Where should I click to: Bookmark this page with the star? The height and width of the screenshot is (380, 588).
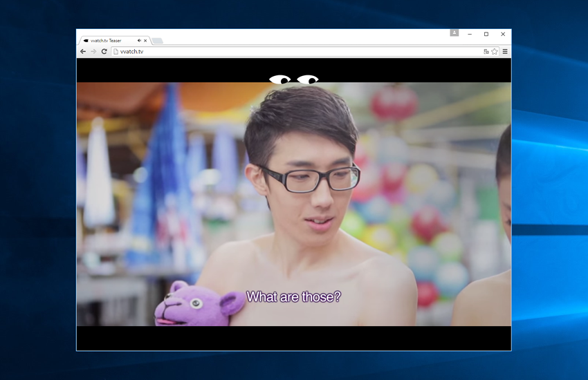495,52
